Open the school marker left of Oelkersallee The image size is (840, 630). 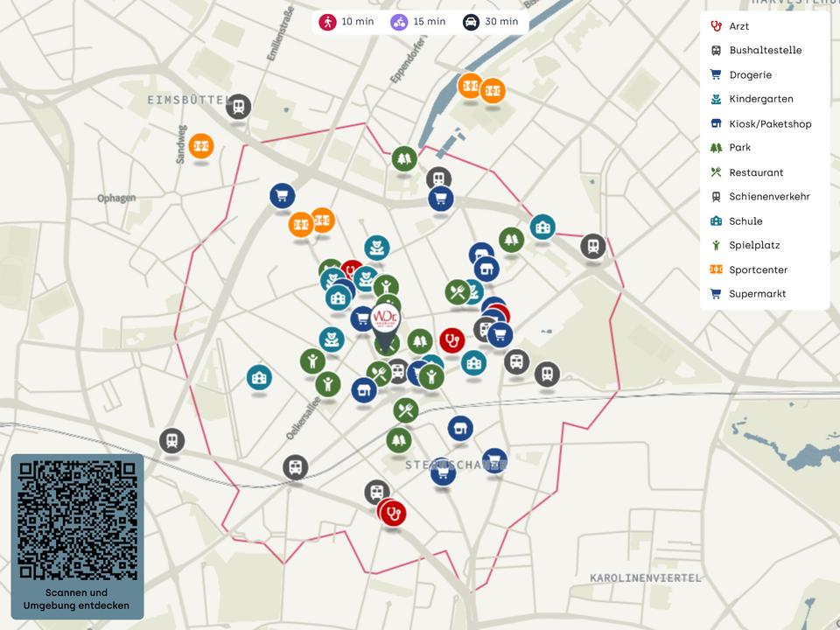coord(259,377)
